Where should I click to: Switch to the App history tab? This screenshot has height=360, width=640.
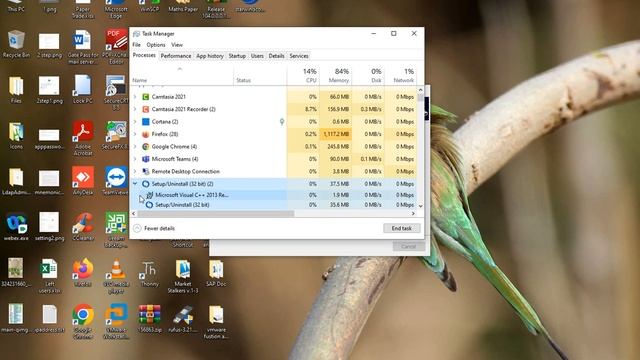(210, 56)
